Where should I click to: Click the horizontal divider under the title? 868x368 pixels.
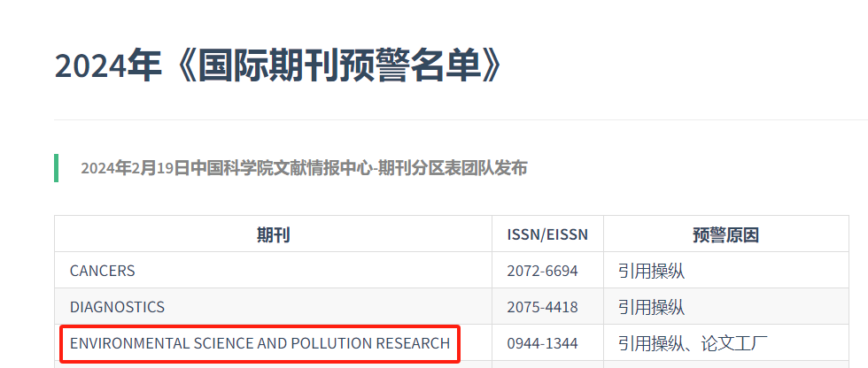pyautogui.click(x=461, y=119)
